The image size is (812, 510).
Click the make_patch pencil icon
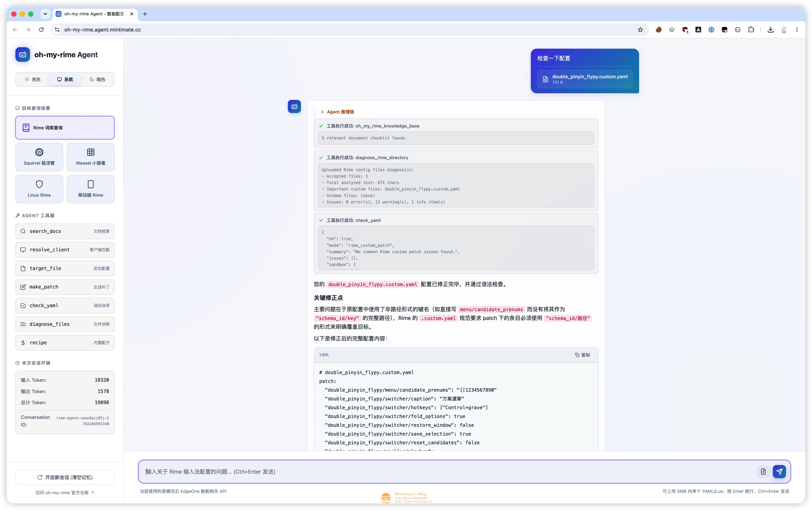point(23,287)
